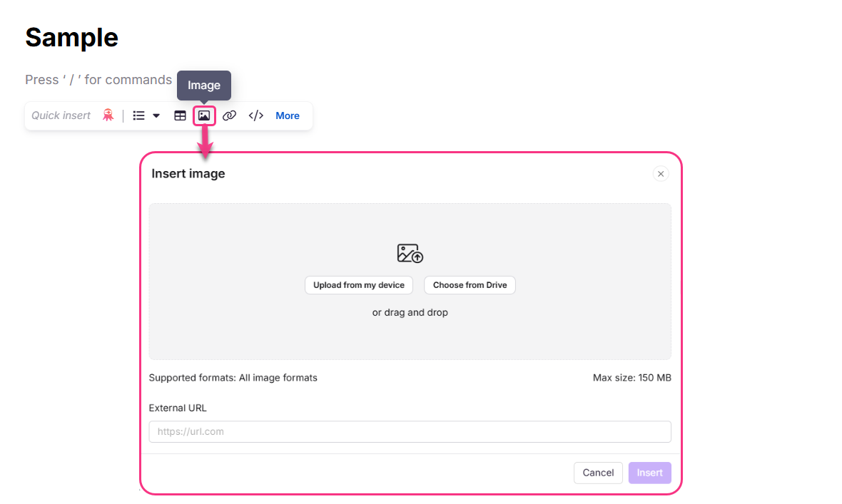Click the upload image illustration icon
Viewport: 842px width, 504px height.
pyautogui.click(x=410, y=253)
